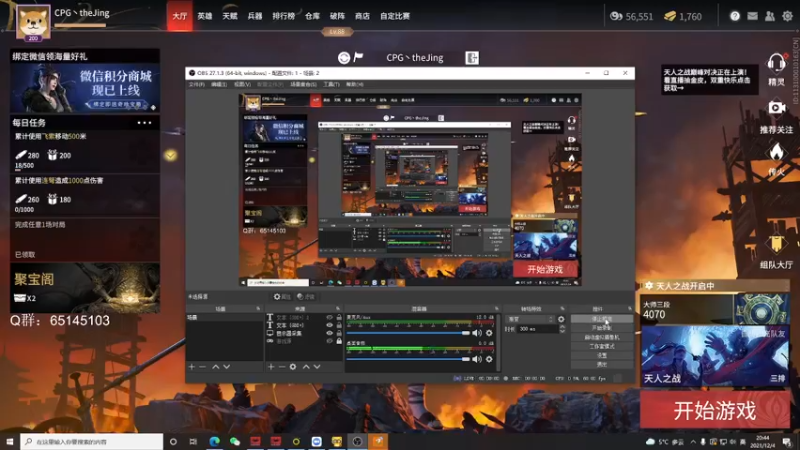This screenshot has width=800, height=450.
Task: Click the 推荐关注 camera icon
Action: pyautogui.click(x=777, y=108)
